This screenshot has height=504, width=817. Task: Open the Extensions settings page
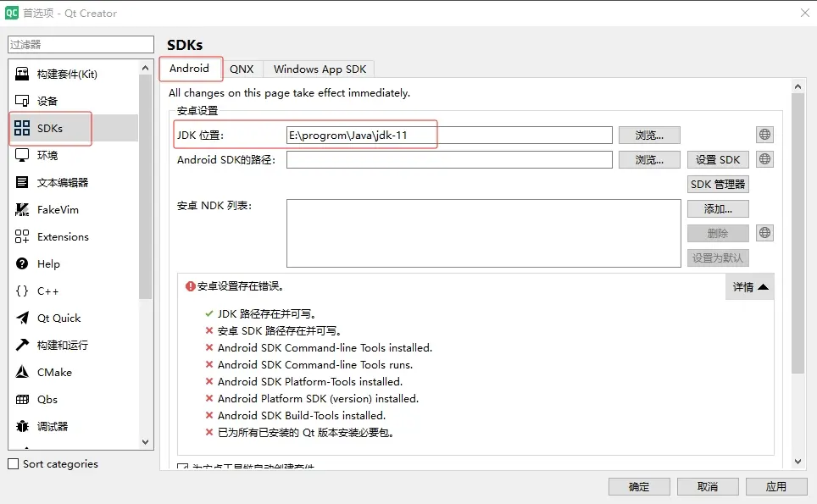coord(63,236)
